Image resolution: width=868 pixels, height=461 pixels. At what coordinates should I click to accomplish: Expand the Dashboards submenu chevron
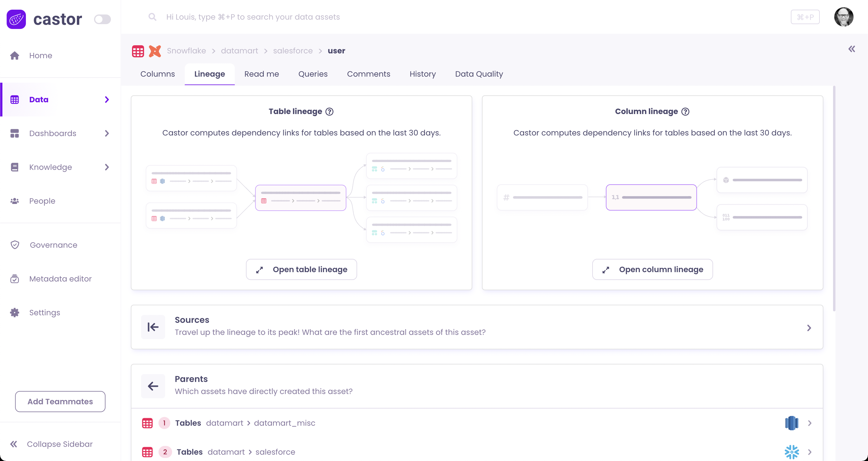(107, 134)
